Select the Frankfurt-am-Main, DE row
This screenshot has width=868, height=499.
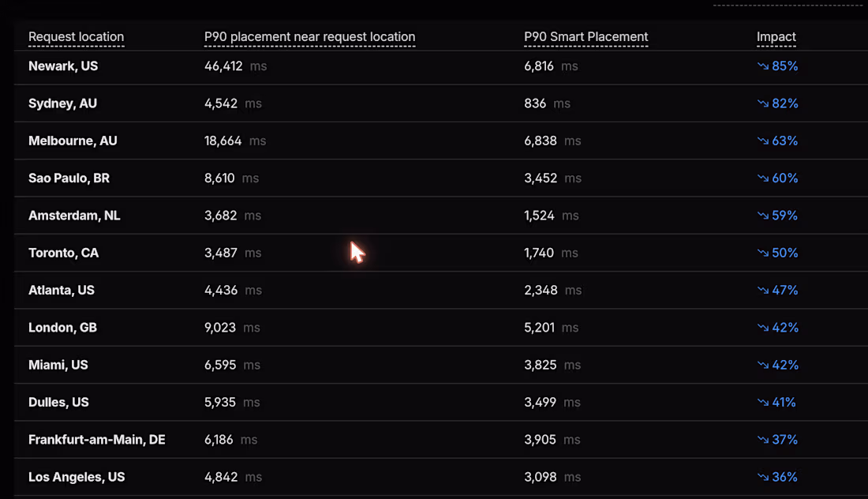(440, 440)
